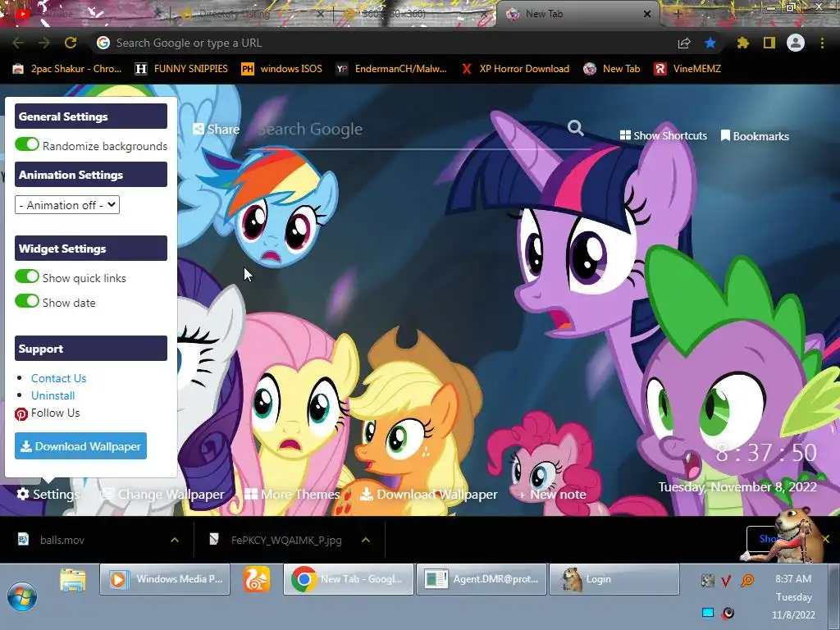
Task: Close the New Tab tab
Action: pos(646,14)
